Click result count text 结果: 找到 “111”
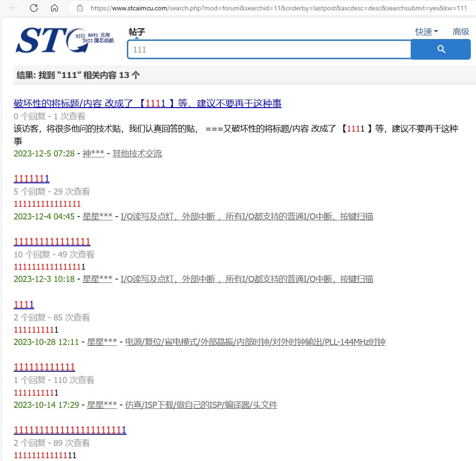This screenshot has width=476, height=461. coord(78,75)
